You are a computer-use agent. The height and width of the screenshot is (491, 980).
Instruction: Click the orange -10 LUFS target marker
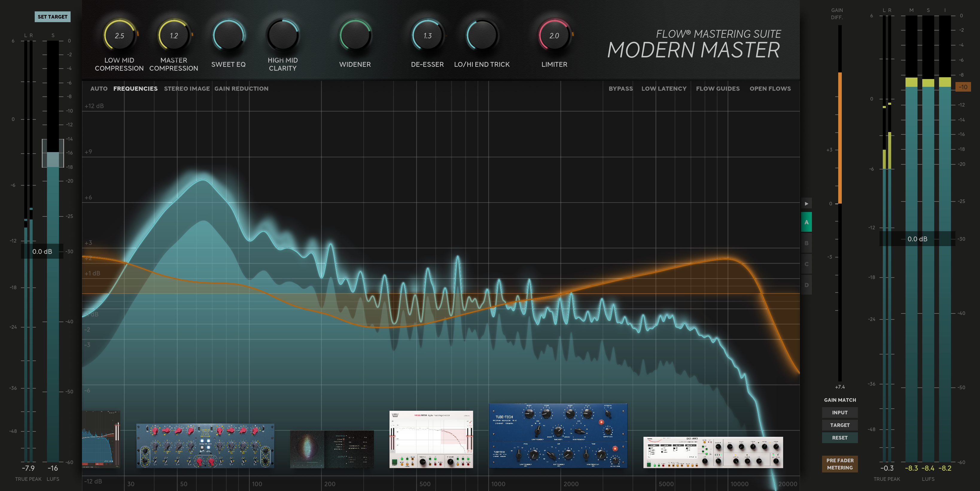point(963,87)
